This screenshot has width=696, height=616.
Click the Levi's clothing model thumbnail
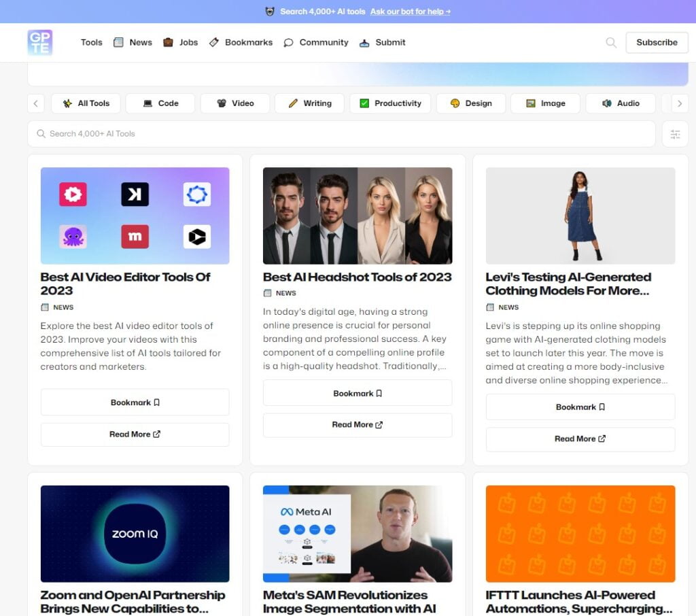[580, 216]
